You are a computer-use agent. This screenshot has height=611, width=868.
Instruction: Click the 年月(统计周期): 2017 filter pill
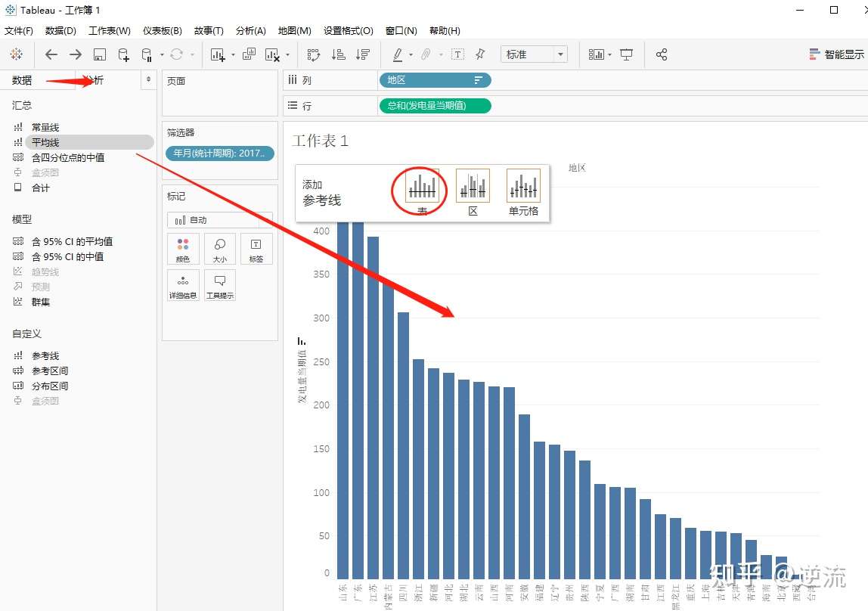pyautogui.click(x=219, y=153)
